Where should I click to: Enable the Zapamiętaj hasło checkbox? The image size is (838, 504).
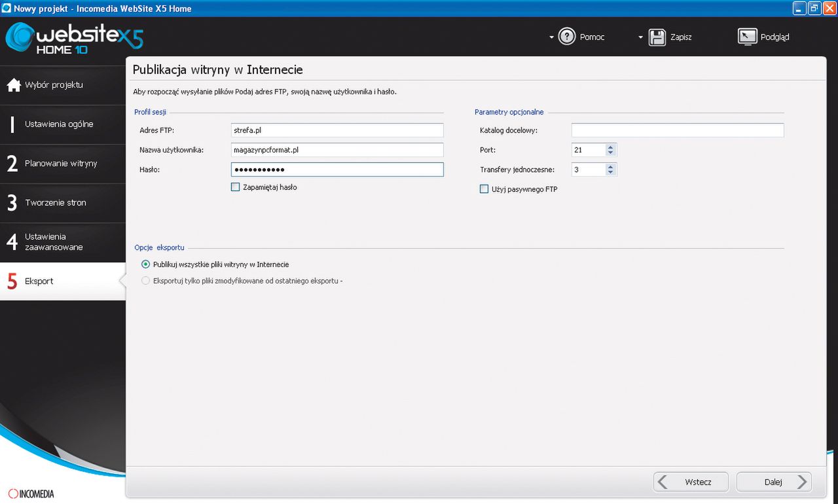[x=236, y=187]
